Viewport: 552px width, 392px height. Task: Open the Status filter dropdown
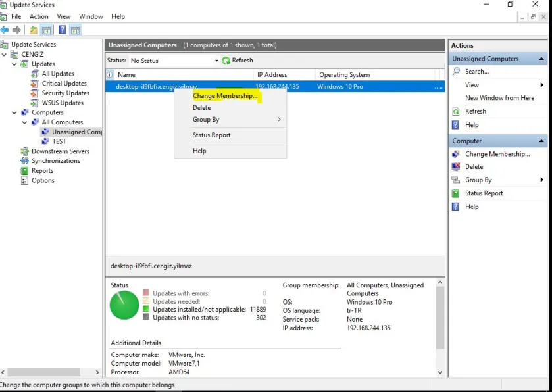[x=216, y=61]
